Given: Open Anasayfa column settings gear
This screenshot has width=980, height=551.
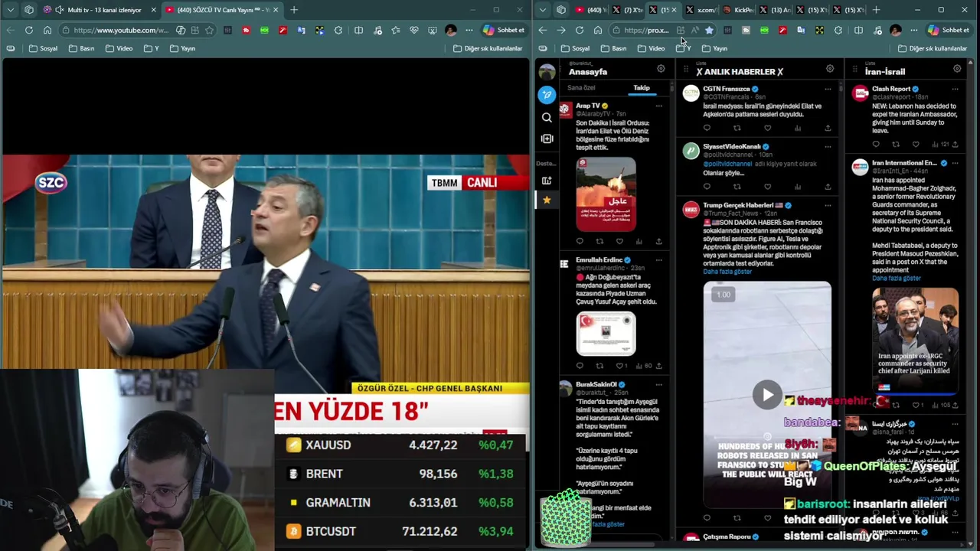Looking at the screenshot, I should pyautogui.click(x=661, y=69).
